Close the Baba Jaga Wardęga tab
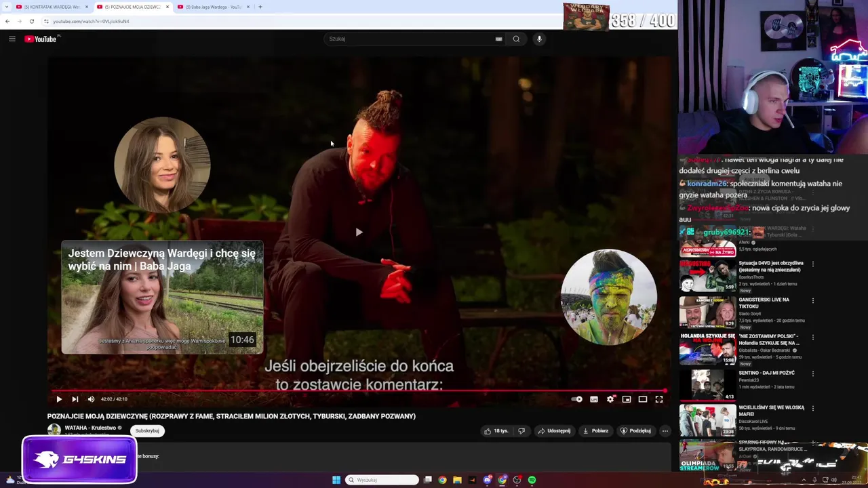 pos(248,7)
